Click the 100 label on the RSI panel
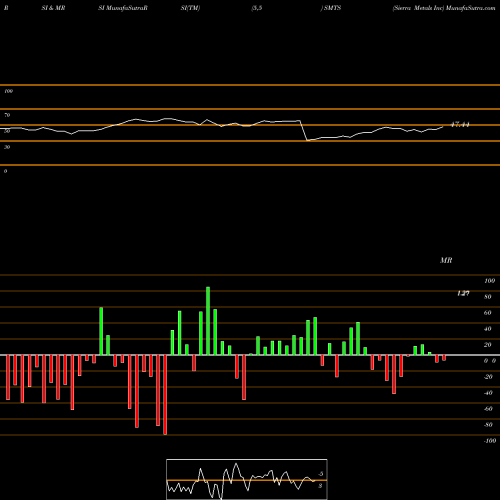The image size is (500, 500). pos(8,91)
